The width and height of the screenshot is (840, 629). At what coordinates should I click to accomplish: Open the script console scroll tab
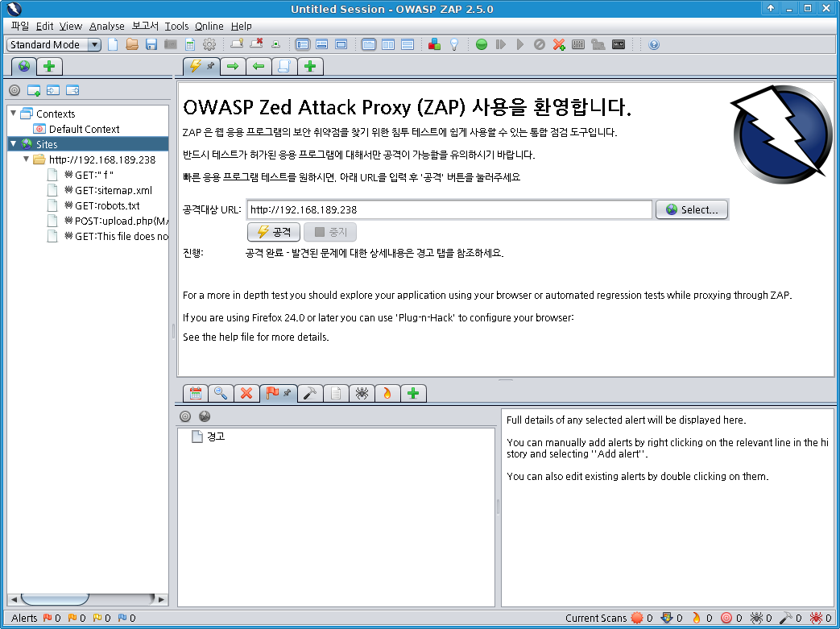(284, 66)
